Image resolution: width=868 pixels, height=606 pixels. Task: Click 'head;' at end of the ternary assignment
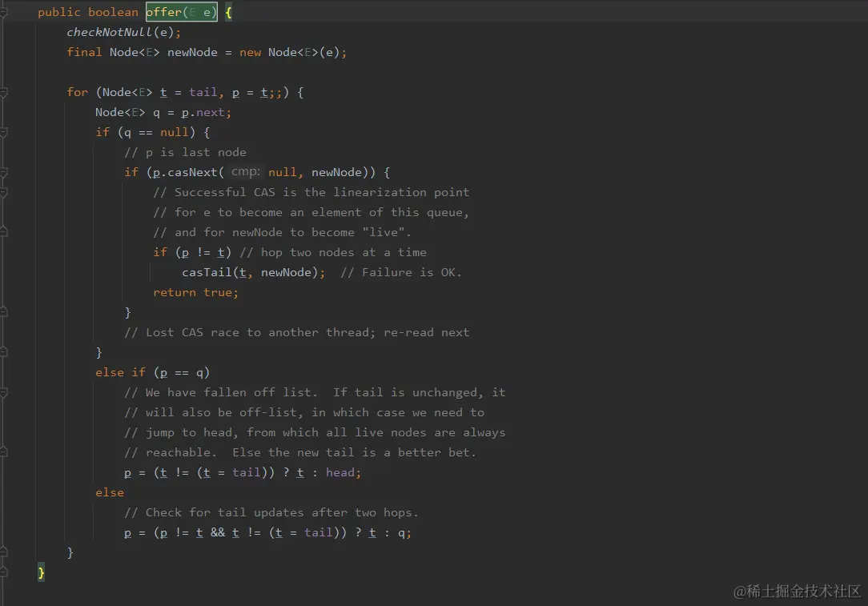coord(344,472)
